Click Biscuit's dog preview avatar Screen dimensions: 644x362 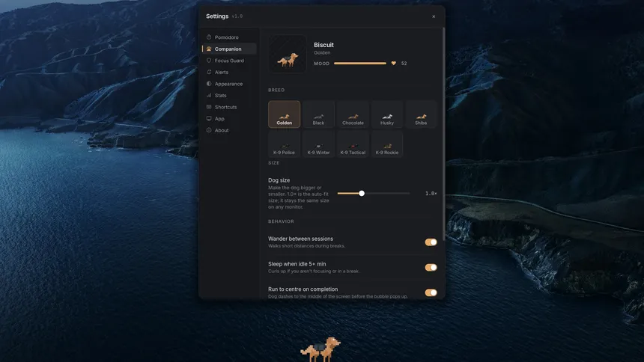click(x=288, y=54)
